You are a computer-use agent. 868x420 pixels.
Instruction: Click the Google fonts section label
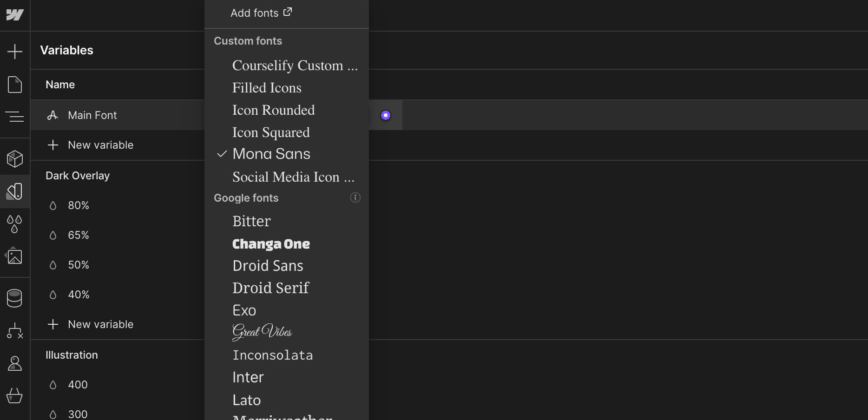tap(246, 198)
